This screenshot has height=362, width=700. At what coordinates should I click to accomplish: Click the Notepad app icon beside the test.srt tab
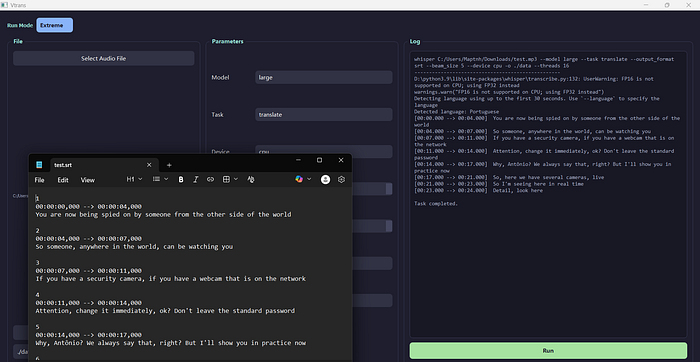39,165
